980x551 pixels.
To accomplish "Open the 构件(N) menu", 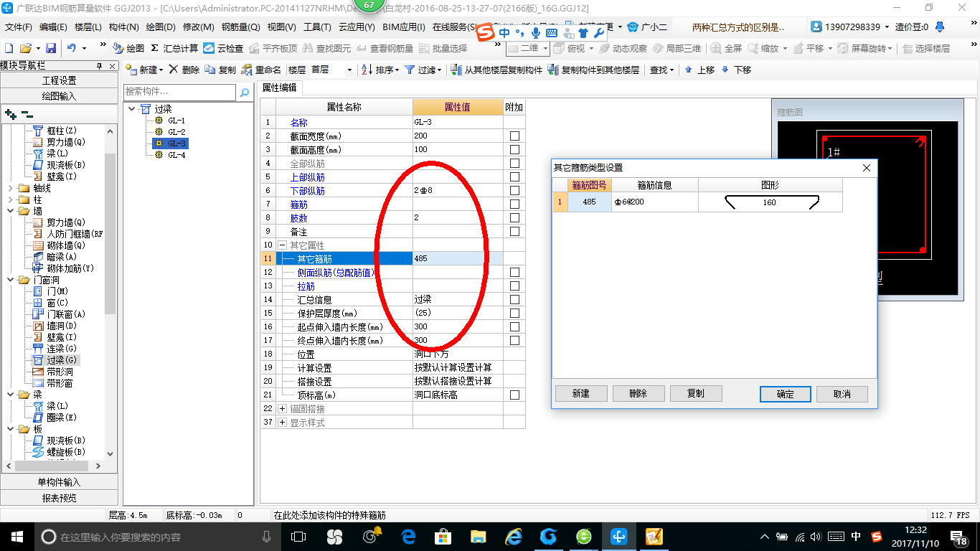I will (123, 27).
